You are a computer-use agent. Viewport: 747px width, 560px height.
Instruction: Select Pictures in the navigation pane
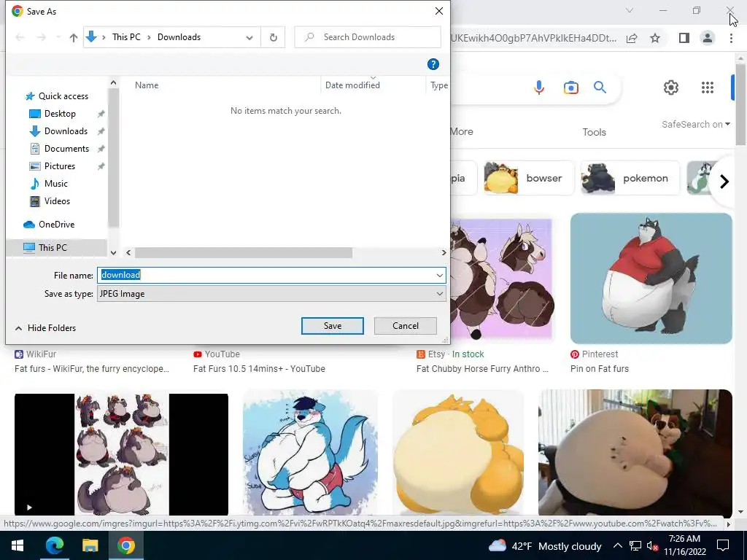pyautogui.click(x=60, y=166)
